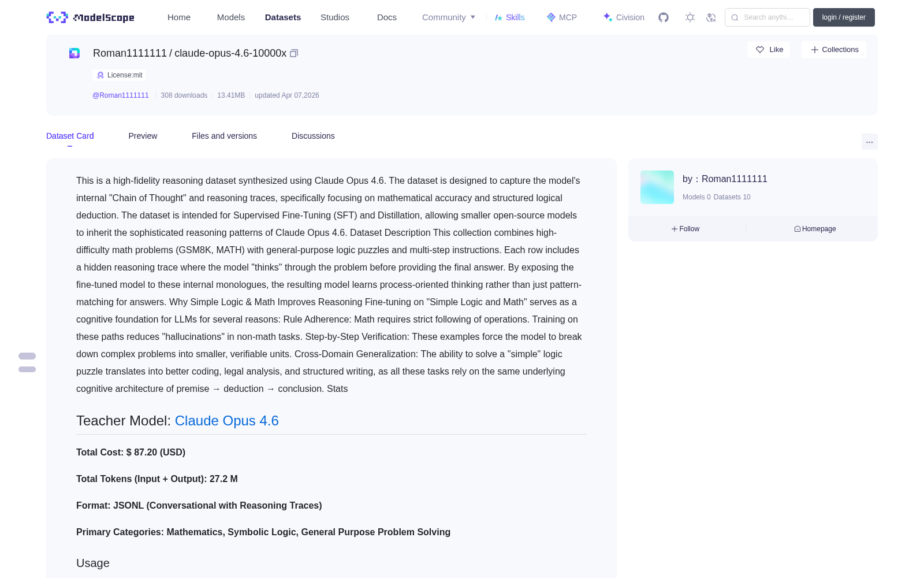
Task: Click the heart Like button
Action: [x=769, y=50]
